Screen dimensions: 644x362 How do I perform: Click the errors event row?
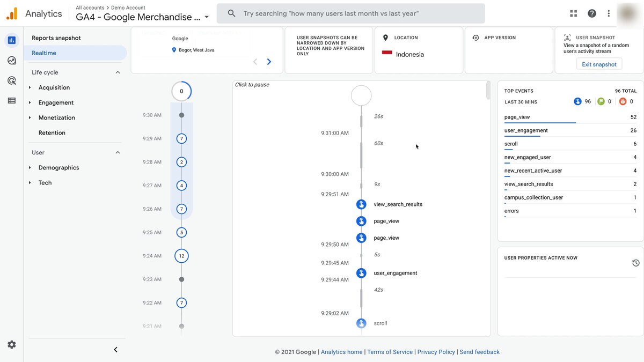coord(570,211)
